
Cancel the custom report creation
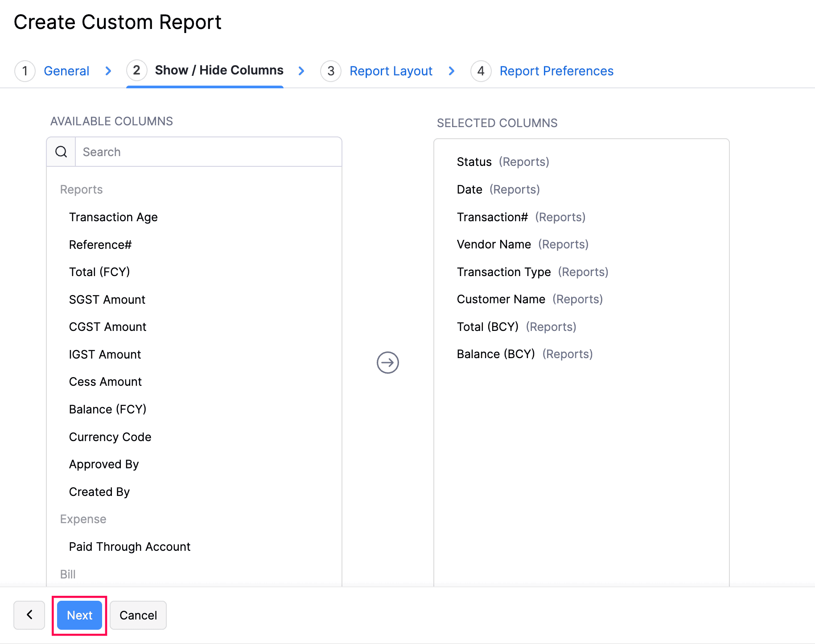(x=138, y=615)
